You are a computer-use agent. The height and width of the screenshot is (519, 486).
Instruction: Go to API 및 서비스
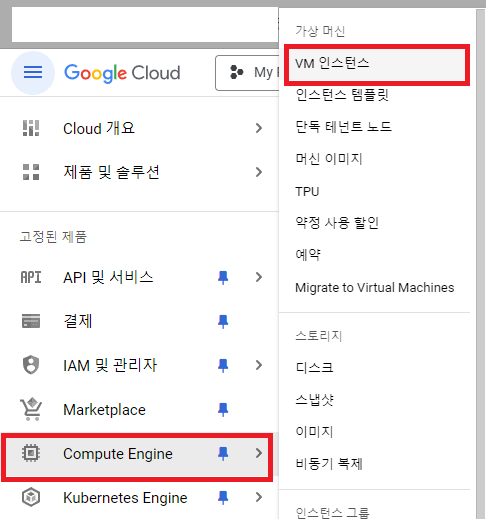(x=139, y=277)
